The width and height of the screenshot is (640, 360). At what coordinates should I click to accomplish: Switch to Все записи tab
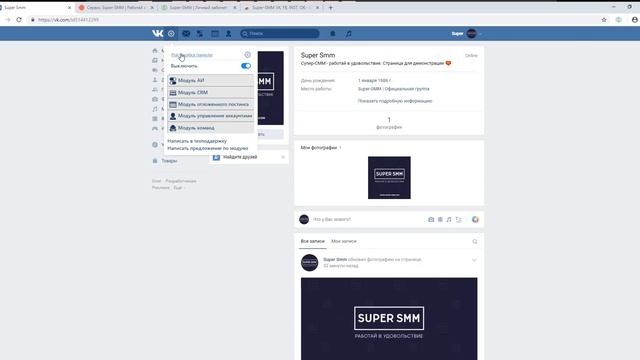[x=313, y=241]
